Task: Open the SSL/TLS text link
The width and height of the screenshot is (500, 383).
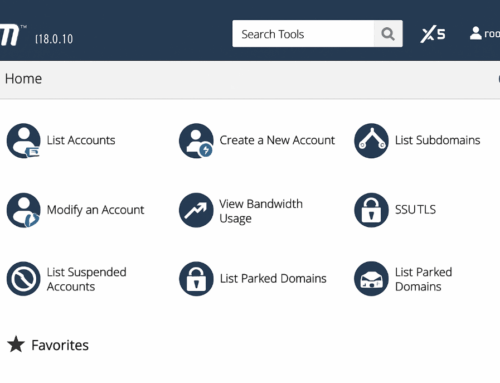Action: pyautogui.click(x=415, y=210)
